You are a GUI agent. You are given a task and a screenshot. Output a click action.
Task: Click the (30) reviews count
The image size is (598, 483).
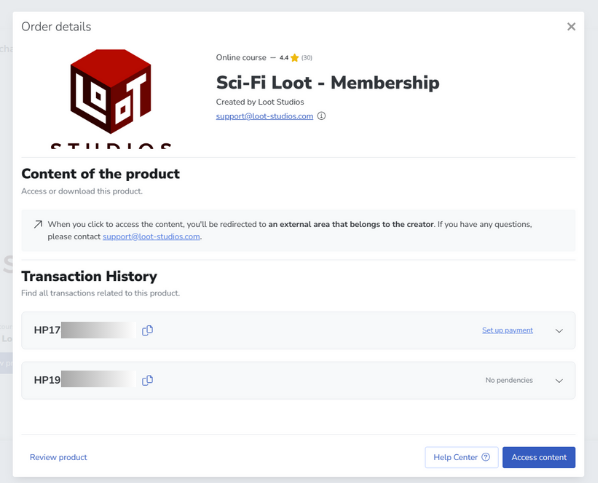[307, 58]
